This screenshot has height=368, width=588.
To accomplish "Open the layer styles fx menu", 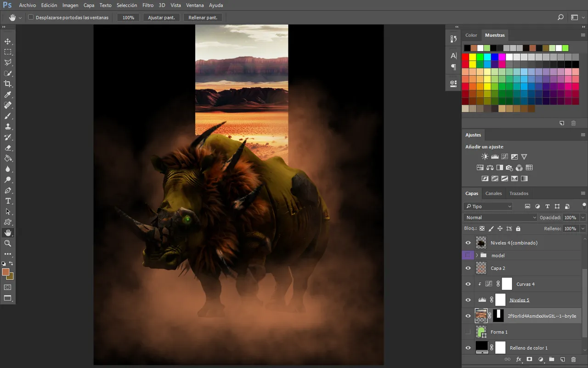I will click(x=519, y=359).
